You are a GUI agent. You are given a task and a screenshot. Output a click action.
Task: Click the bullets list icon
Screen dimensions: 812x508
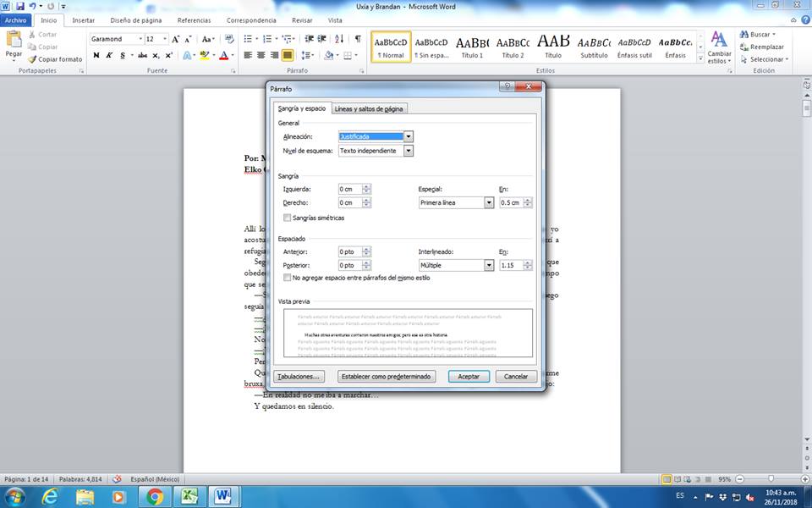coord(247,39)
